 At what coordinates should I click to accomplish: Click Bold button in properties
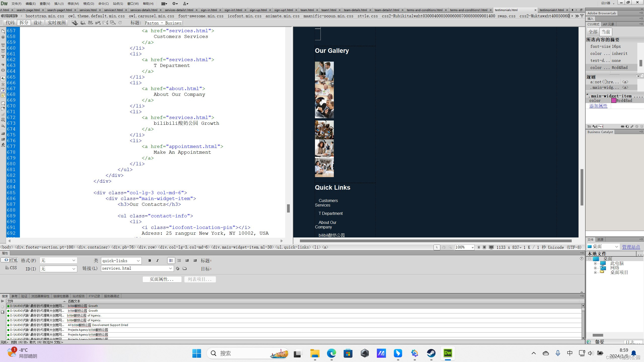tap(150, 261)
